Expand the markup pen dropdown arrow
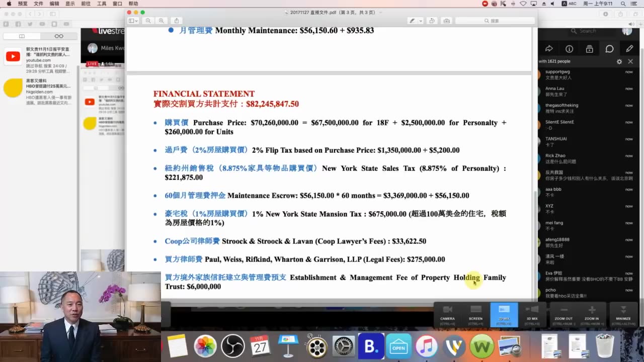644x362 pixels. coord(421,21)
